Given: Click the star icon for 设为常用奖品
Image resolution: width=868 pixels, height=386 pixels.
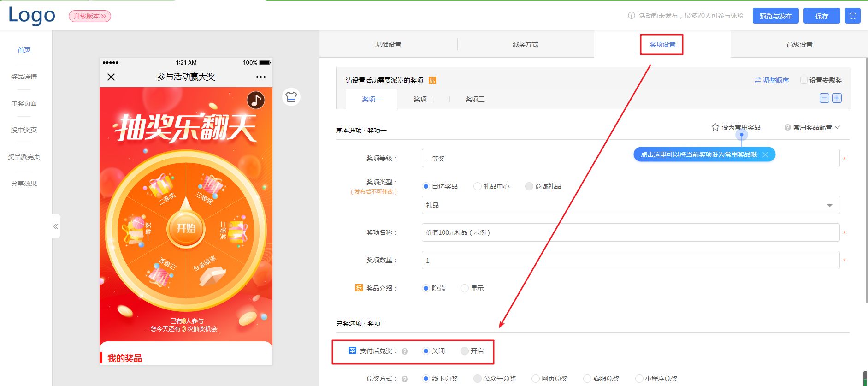Looking at the screenshot, I should point(715,127).
